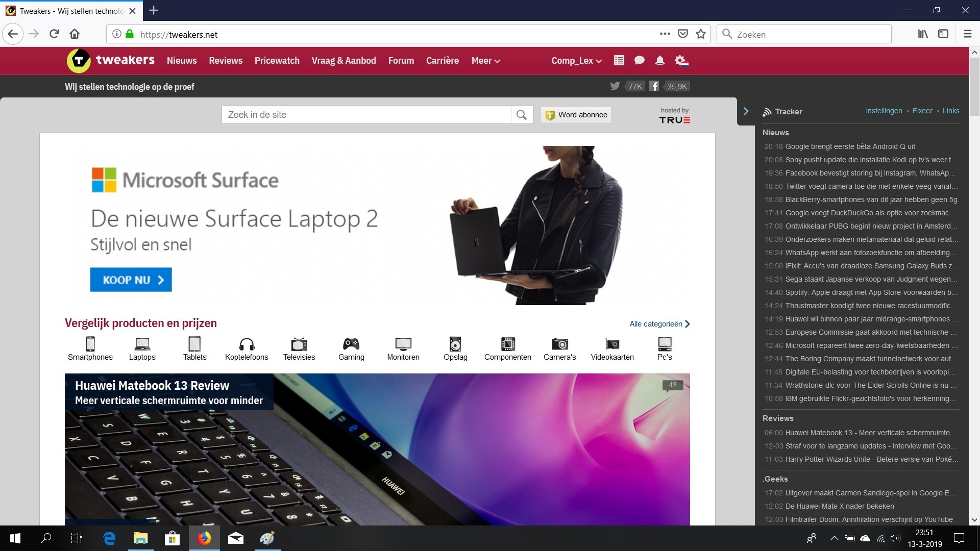Open Microsoft Store from taskbar
This screenshot has width=980, height=551.
173,538
